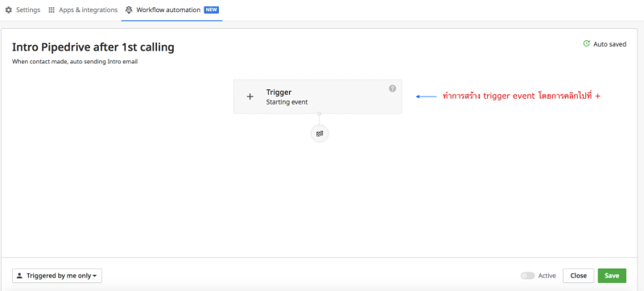This screenshot has width=644, height=291.
Task: Click the Auto saved status indicator
Action: pos(605,44)
